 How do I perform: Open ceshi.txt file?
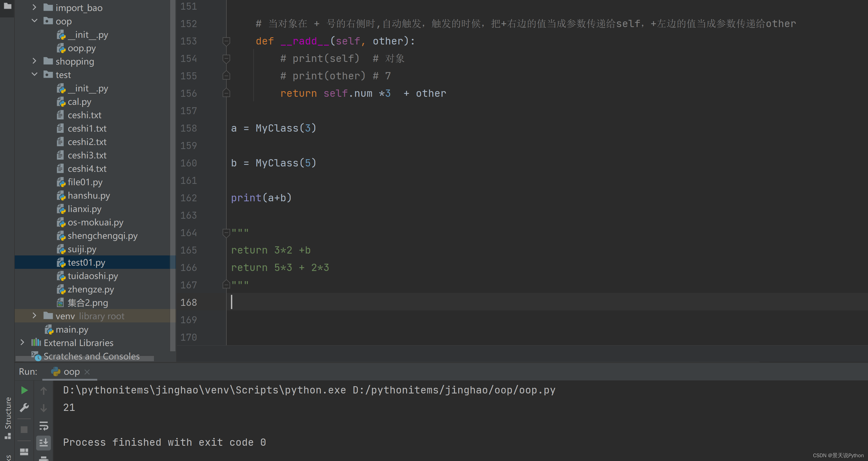(x=79, y=115)
